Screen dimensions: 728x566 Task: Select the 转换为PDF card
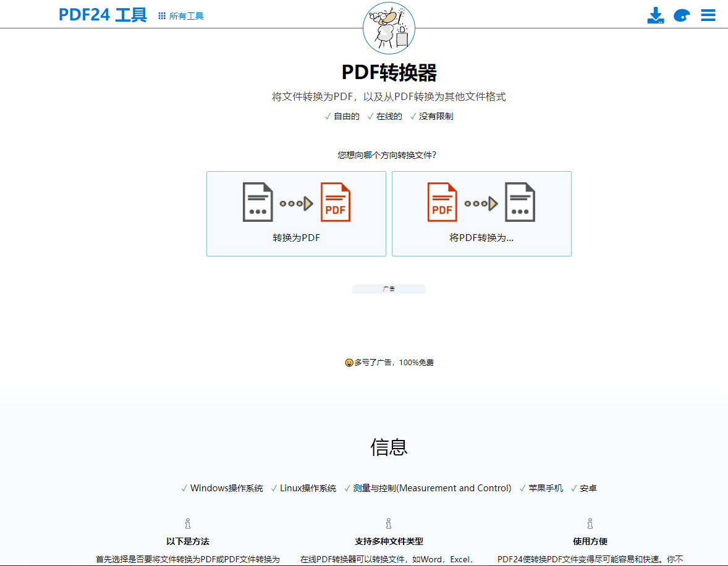[296, 214]
